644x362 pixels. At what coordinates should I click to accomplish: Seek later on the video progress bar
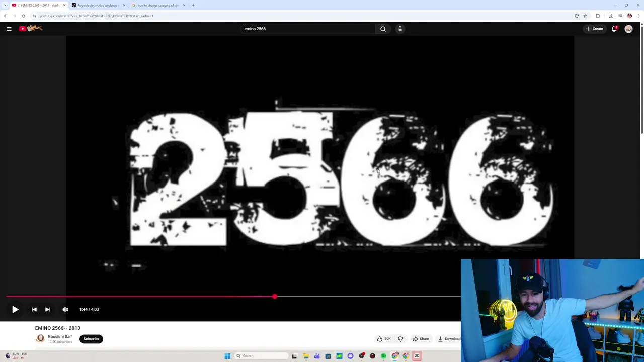(367, 297)
